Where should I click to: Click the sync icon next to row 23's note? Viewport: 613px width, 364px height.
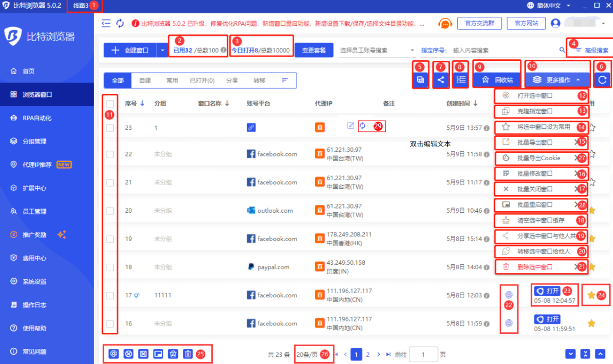pos(365,126)
